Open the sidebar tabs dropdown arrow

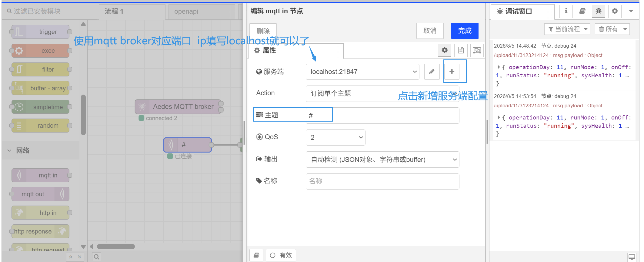coord(631,11)
